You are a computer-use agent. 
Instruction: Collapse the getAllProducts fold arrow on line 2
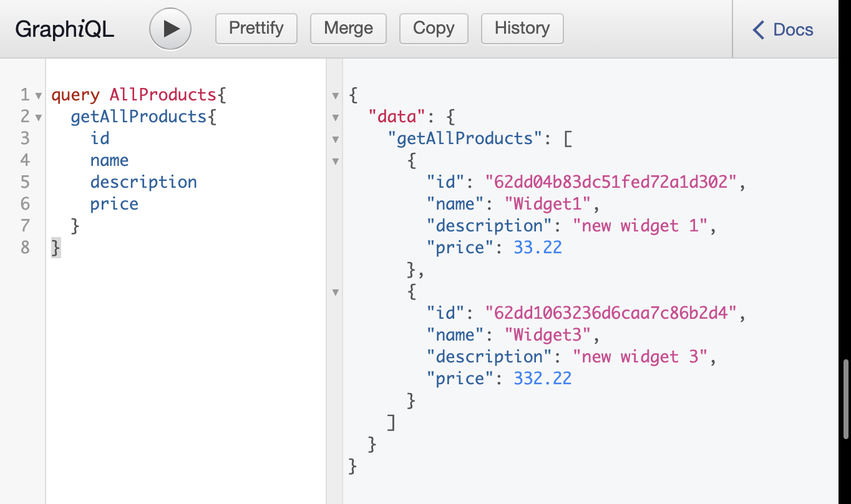coord(39,118)
